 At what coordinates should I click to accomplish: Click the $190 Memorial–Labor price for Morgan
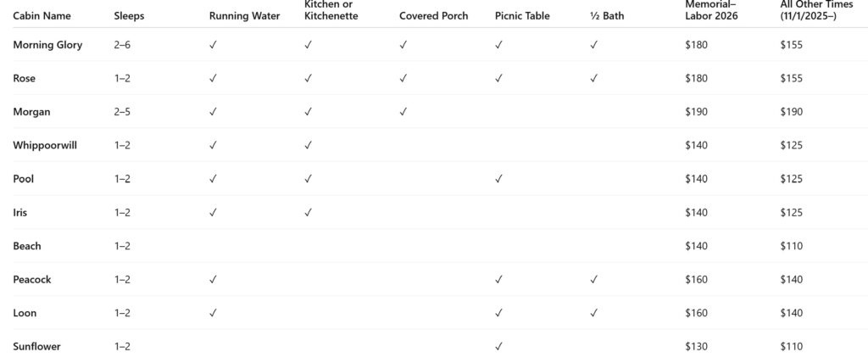(x=696, y=112)
